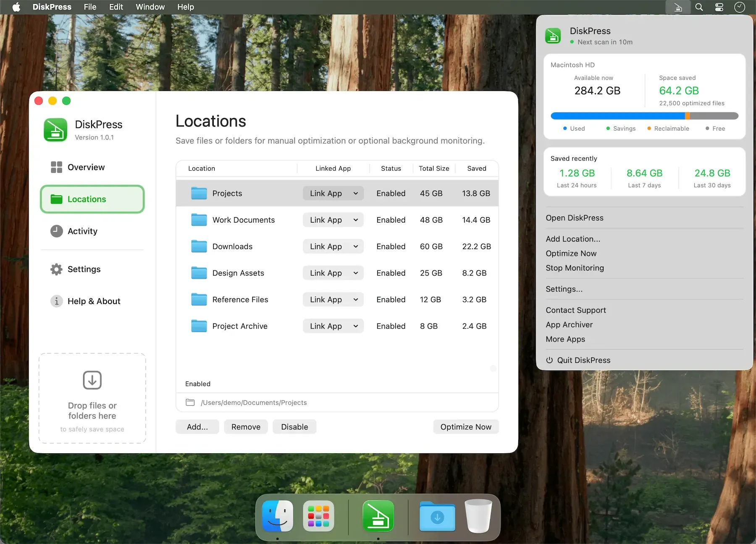
Task: Open the Trash in the Dock
Action: 478,516
